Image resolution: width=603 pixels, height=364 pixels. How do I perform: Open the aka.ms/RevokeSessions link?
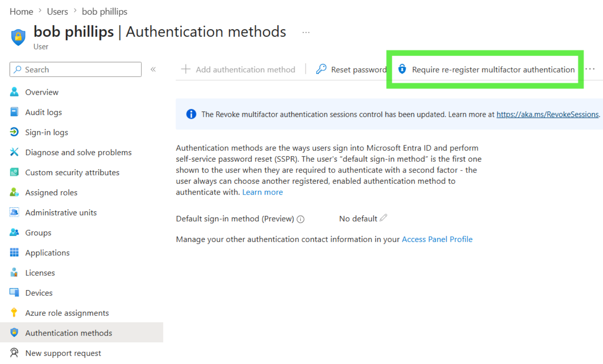pyautogui.click(x=547, y=114)
